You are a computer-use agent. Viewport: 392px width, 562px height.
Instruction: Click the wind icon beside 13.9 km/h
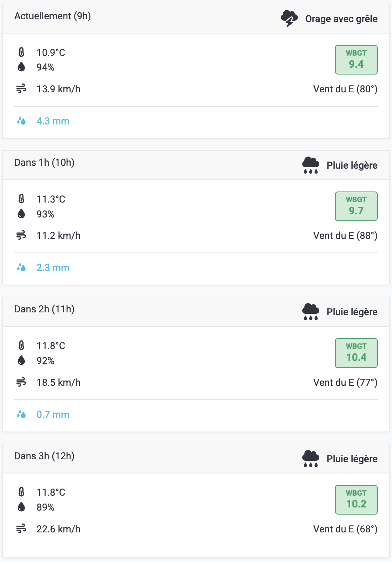click(21, 89)
